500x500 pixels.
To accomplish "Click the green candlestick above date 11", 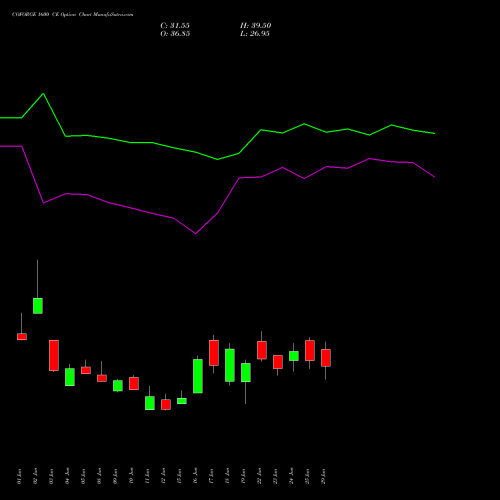I will (150, 403).
